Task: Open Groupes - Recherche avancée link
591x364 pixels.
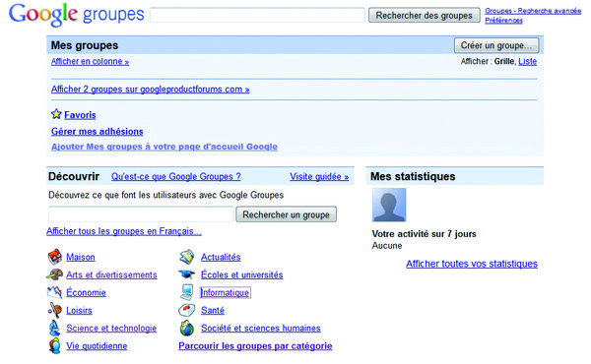Action: tap(533, 11)
